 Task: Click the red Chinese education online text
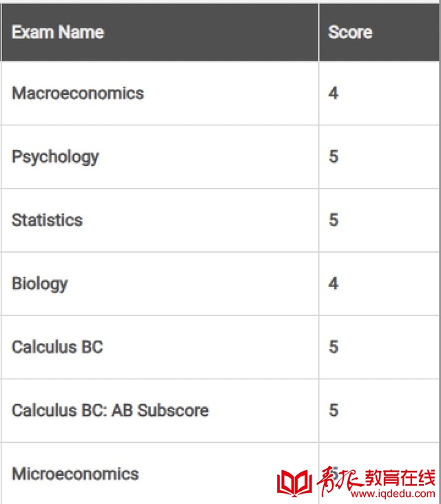click(x=400, y=478)
